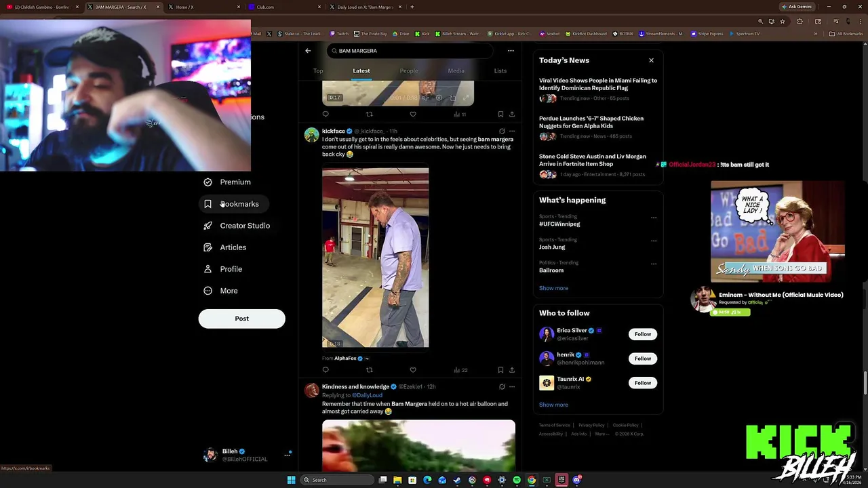Open more options for #UFCWinnipeg trend
The width and height of the screenshot is (868, 488).
coord(654,218)
